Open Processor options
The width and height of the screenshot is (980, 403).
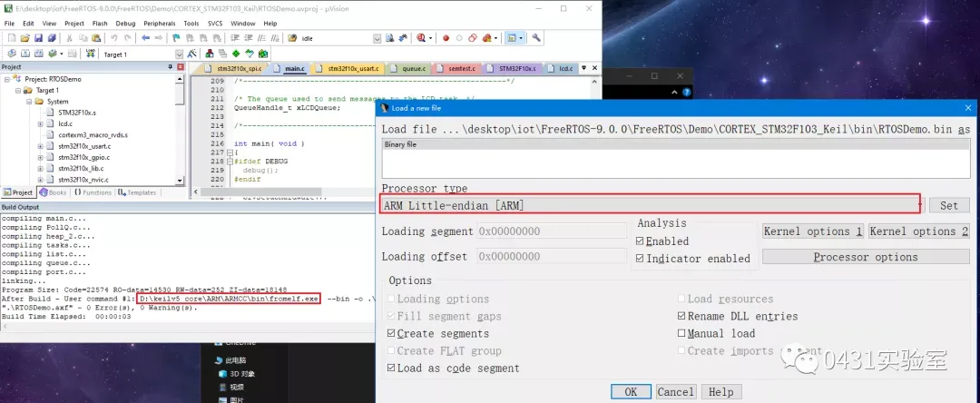pyautogui.click(x=866, y=257)
